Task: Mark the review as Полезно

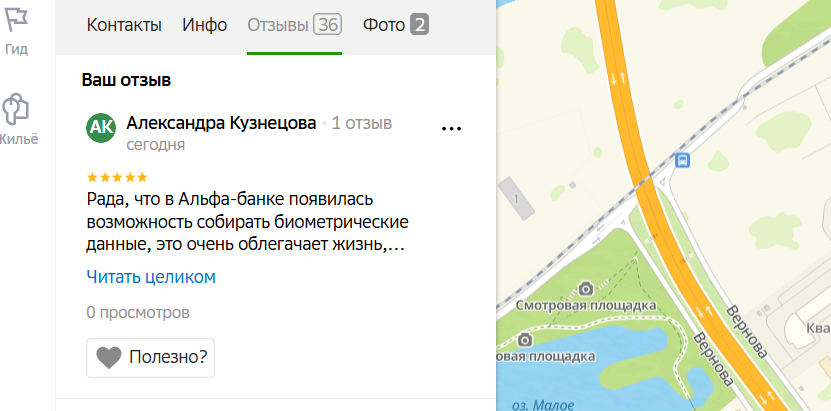Action: point(151,358)
